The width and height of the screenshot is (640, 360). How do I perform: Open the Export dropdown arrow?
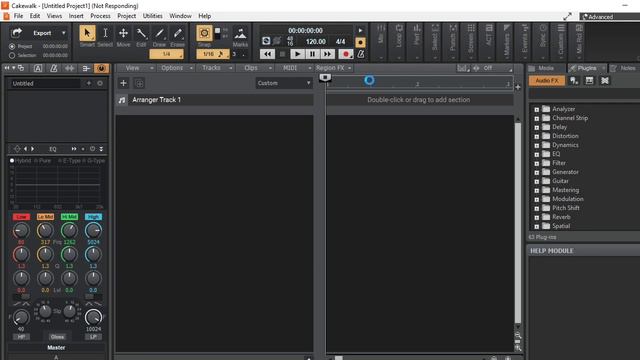click(64, 33)
